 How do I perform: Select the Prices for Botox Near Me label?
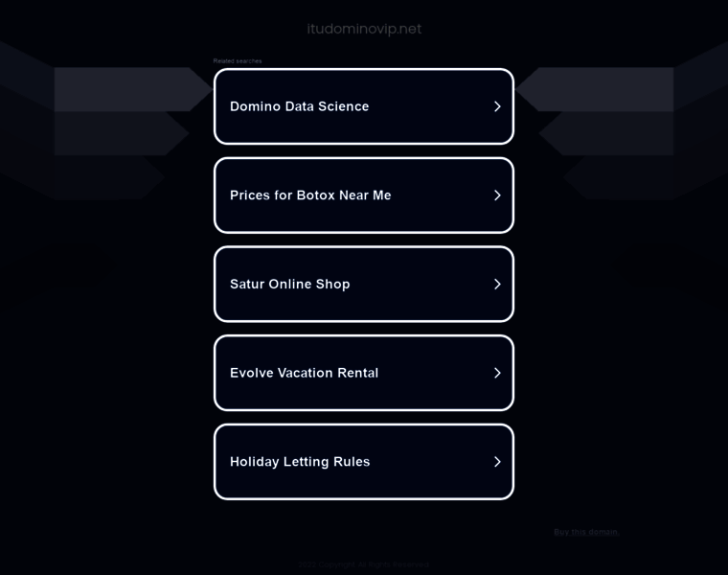[x=310, y=195]
